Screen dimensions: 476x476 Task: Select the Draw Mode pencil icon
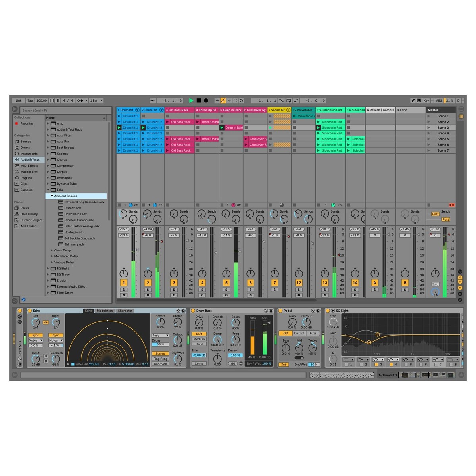tap(413, 100)
